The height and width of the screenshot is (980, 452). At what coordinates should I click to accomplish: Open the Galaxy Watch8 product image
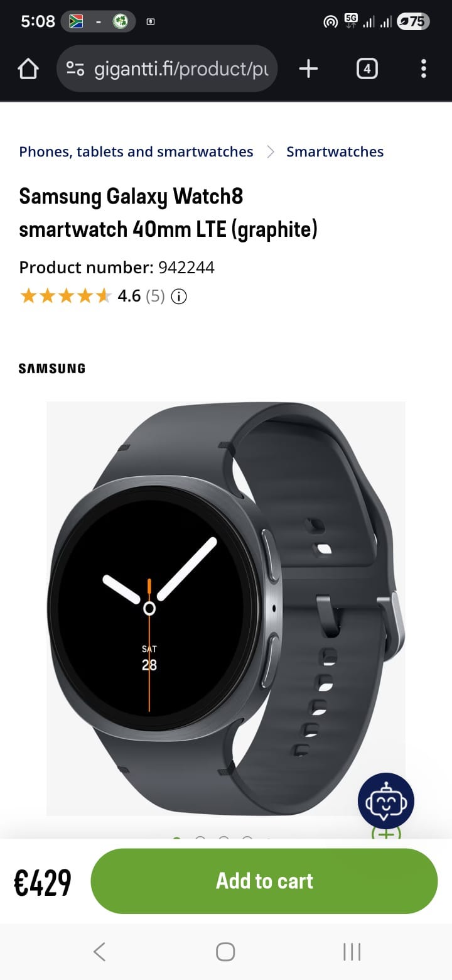coord(226,608)
